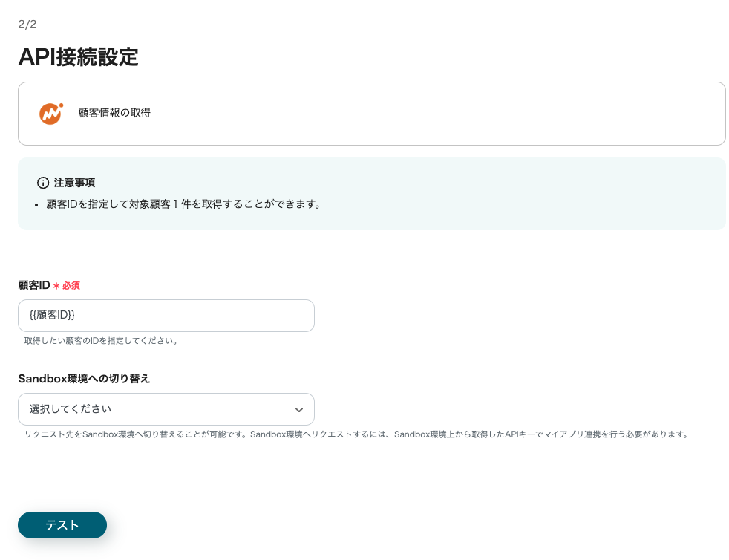Click the chevron arrow in the Sandbox dropdown
Viewport: 729px width, 560px height.
pyautogui.click(x=299, y=410)
